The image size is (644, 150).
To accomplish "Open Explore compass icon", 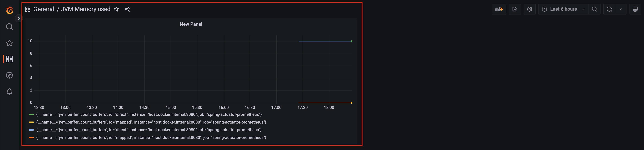I will [9, 75].
